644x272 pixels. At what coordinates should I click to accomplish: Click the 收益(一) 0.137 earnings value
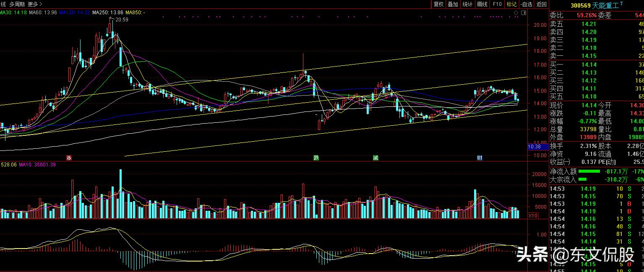(589, 162)
